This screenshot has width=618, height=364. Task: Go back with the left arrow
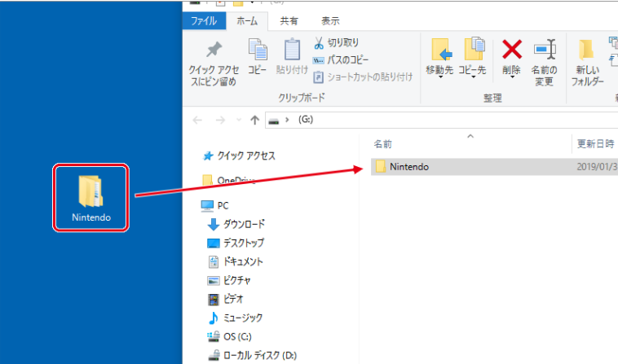point(197,120)
